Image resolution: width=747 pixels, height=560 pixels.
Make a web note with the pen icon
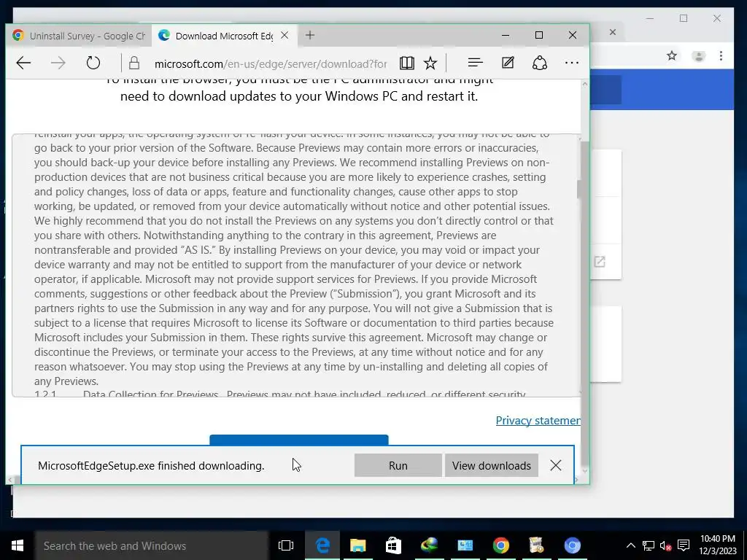508,63
